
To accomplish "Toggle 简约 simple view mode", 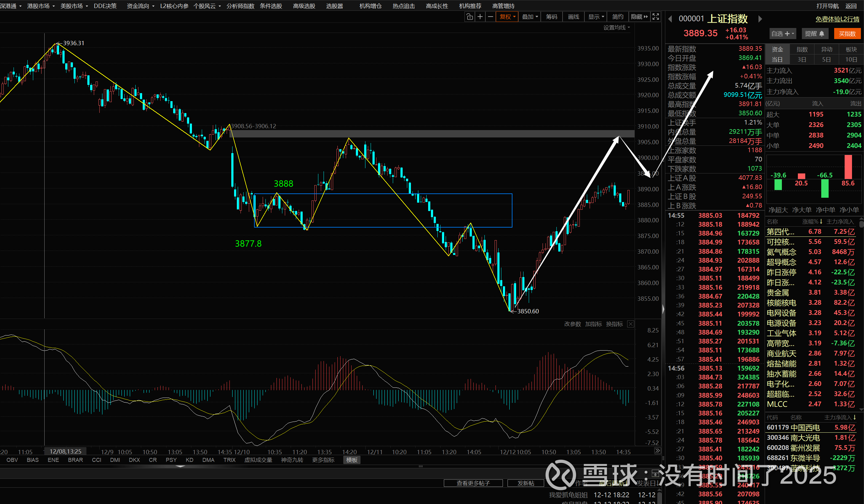I will (x=618, y=17).
